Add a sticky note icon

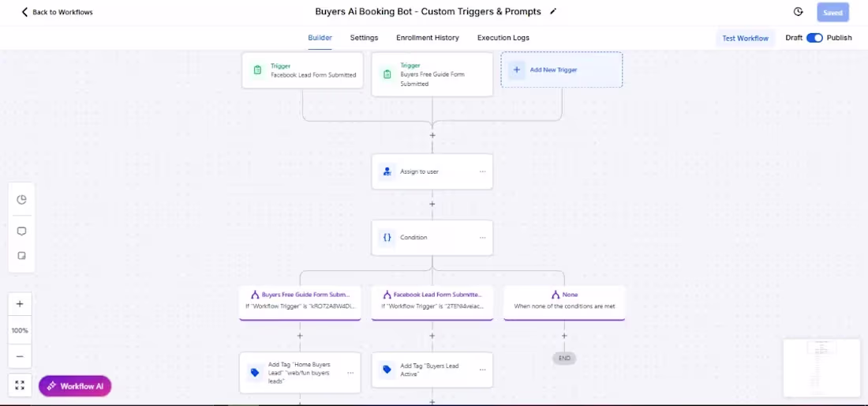point(21,256)
